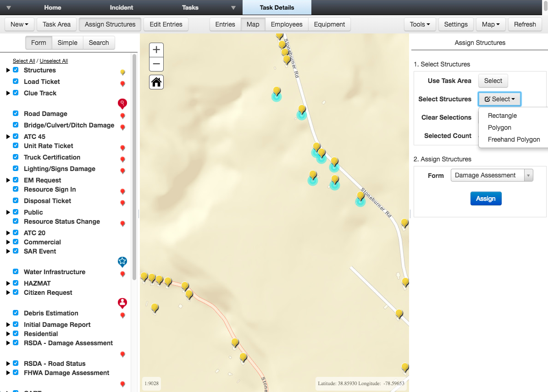Viewport: 548px width, 392px height.
Task: Click the red person Citizen Request icon
Action: (x=122, y=303)
